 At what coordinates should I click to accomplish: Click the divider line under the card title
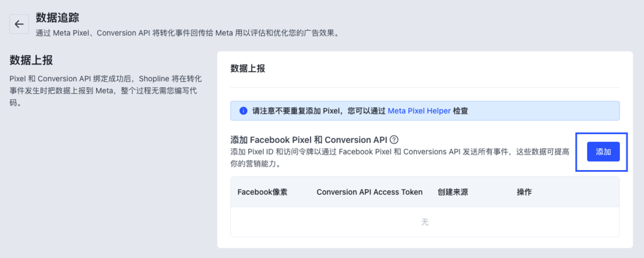click(425, 87)
